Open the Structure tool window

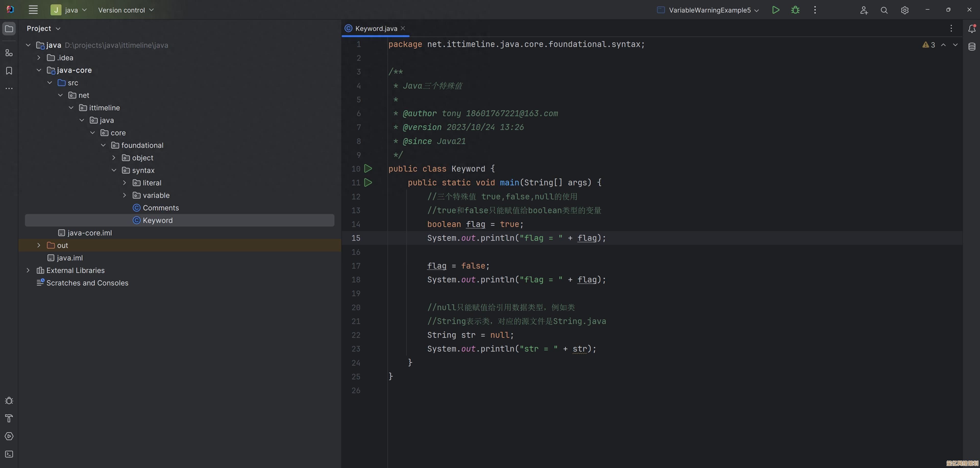(9, 53)
